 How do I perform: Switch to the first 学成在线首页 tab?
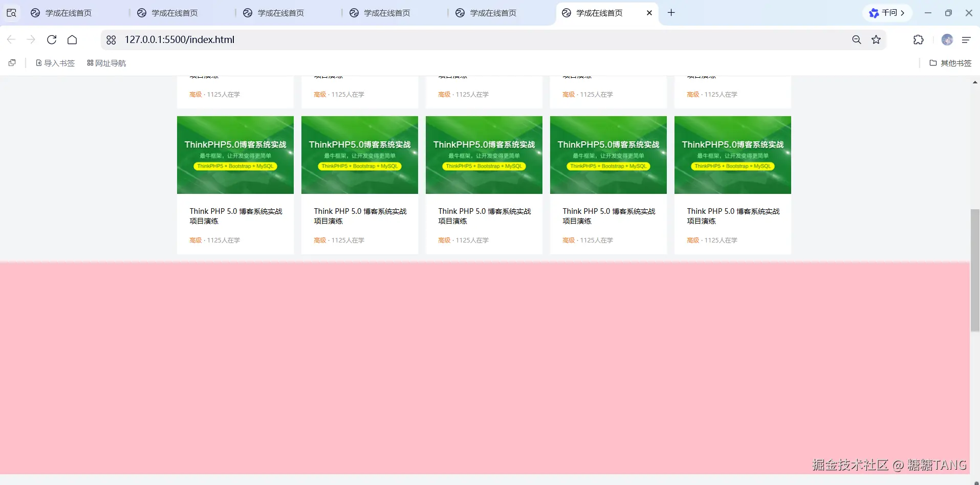[74, 13]
